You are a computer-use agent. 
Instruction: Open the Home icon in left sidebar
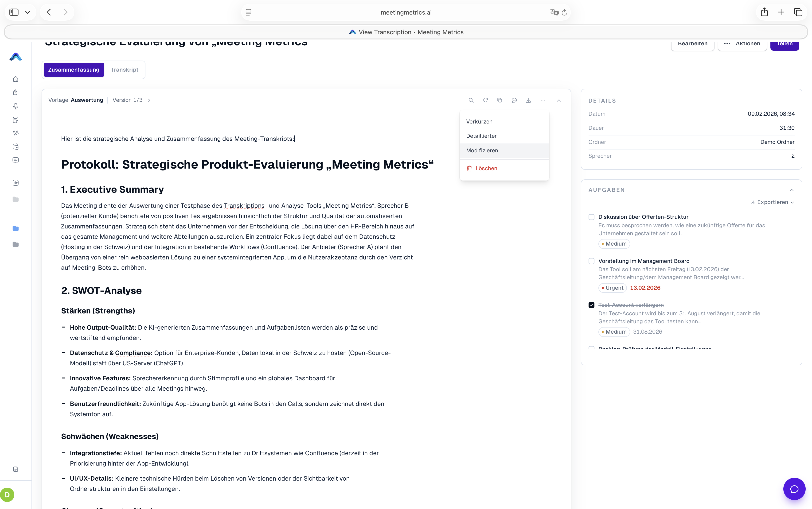tap(16, 79)
